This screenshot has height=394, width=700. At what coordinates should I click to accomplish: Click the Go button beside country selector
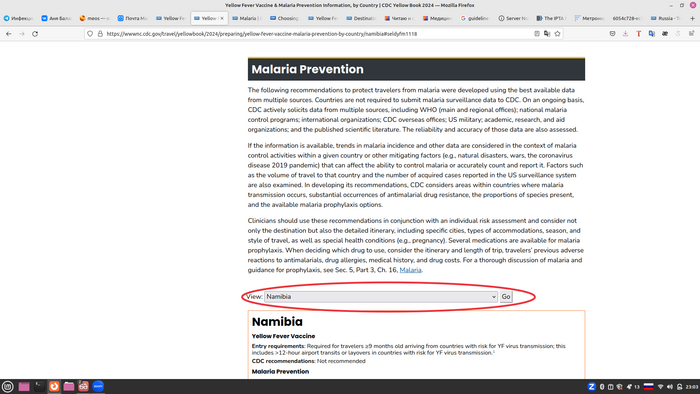tap(506, 297)
